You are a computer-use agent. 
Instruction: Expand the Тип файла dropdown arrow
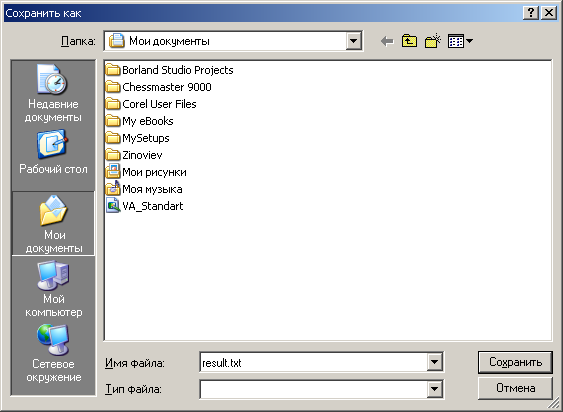pyautogui.click(x=434, y=389)
